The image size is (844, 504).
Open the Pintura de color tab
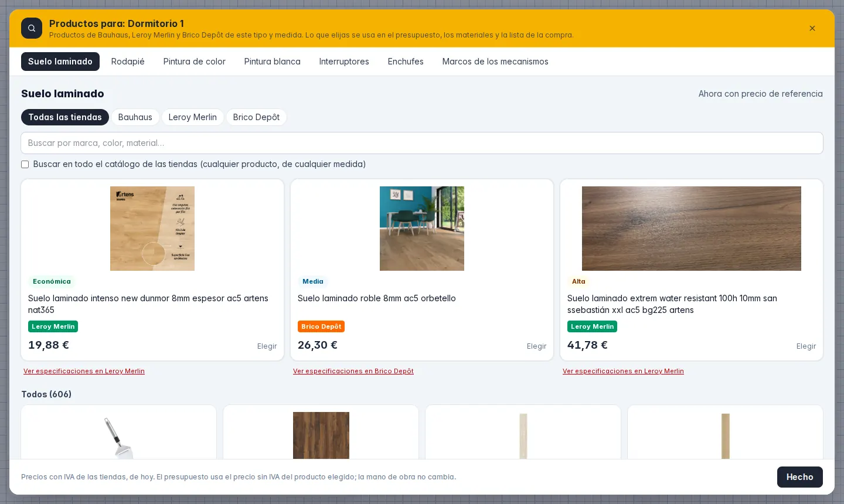pyautogui.click(x=195, y=62)
